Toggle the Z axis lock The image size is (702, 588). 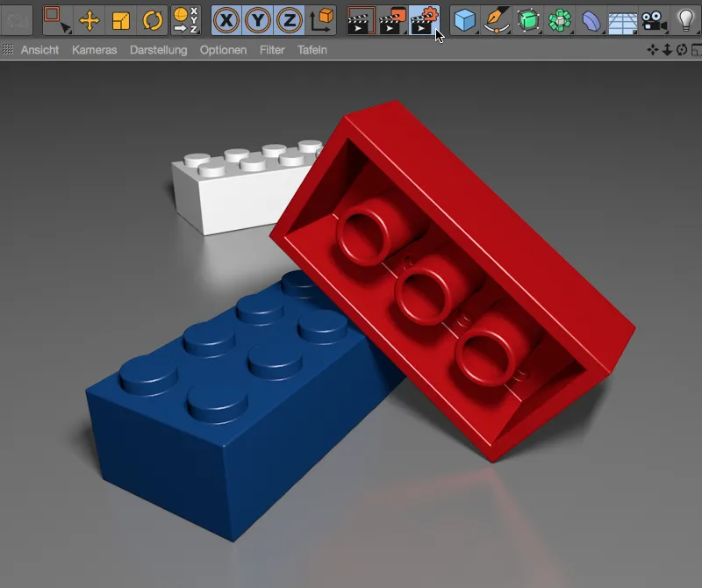[x=290, y=20]
